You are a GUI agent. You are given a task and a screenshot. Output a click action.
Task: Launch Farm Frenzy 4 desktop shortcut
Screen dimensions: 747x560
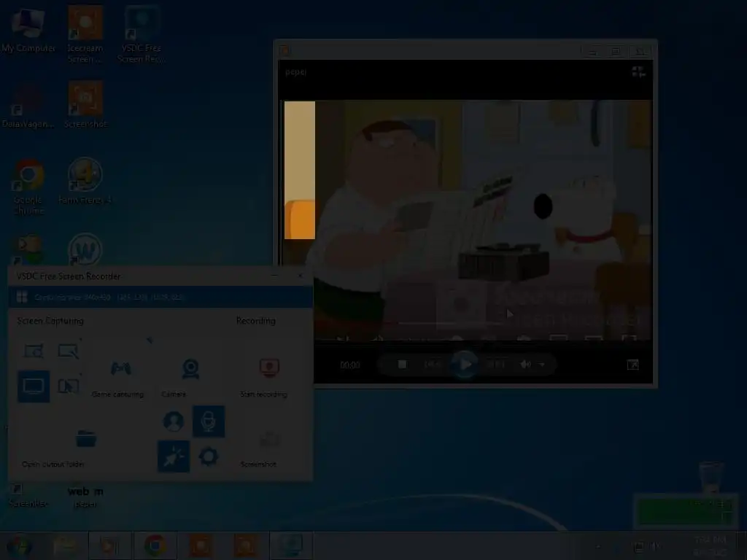click(x=85, y=181)
